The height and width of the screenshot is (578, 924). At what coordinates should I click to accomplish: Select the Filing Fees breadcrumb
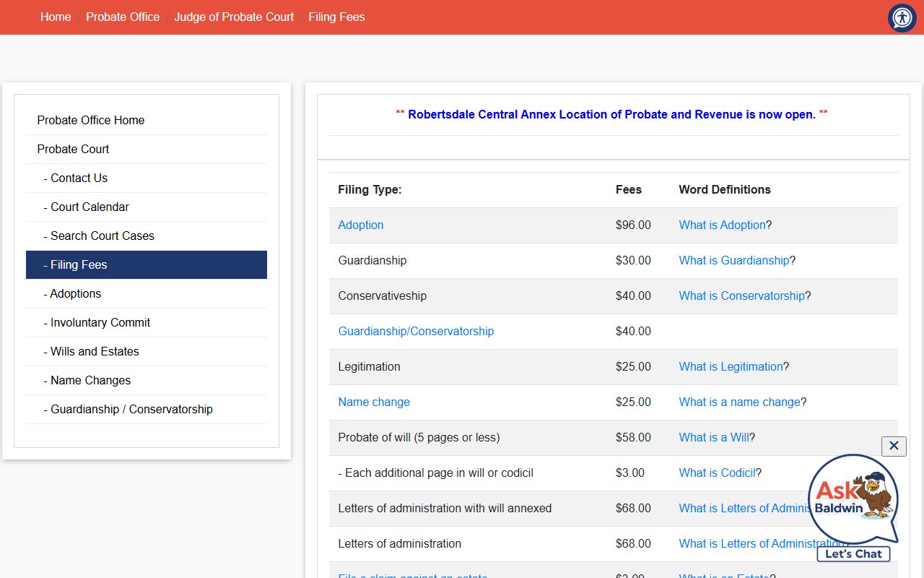[x=336, y=17]
